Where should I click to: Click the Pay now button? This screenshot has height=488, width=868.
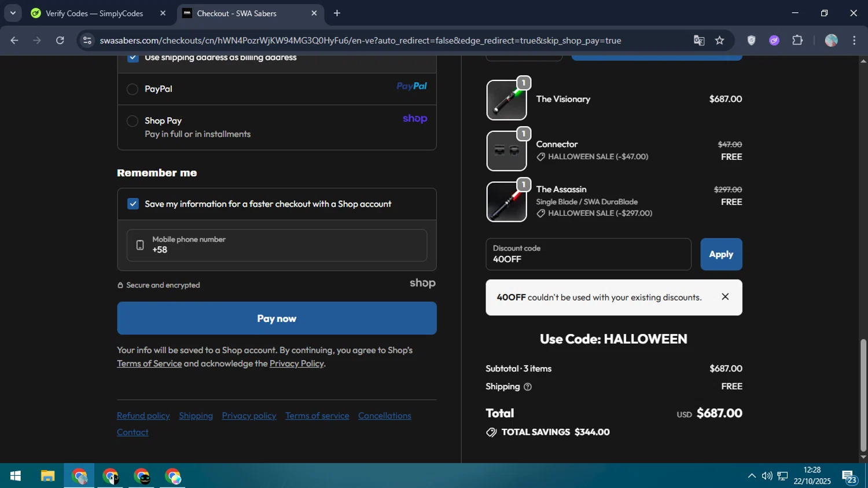(277, 318)
